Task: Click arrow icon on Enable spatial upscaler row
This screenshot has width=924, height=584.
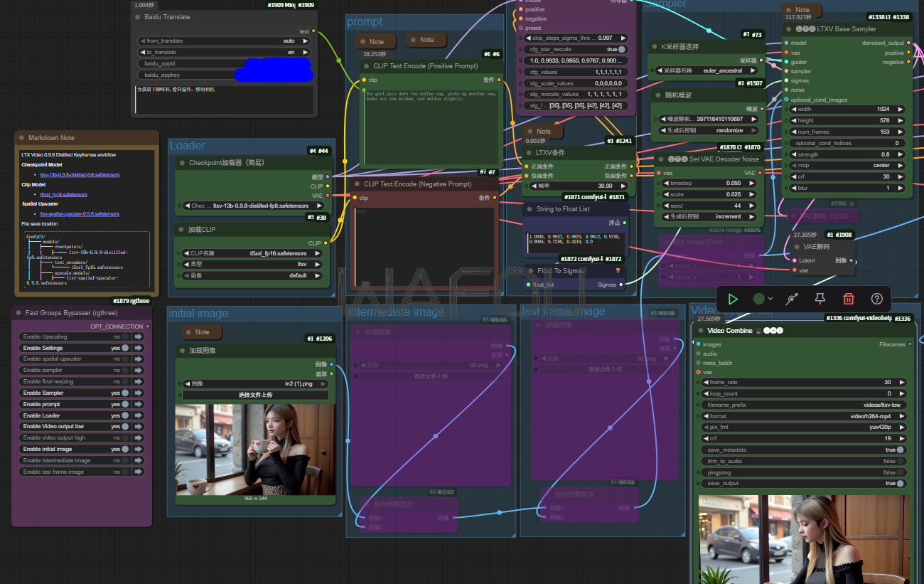Action: click(x=139, y=359)
